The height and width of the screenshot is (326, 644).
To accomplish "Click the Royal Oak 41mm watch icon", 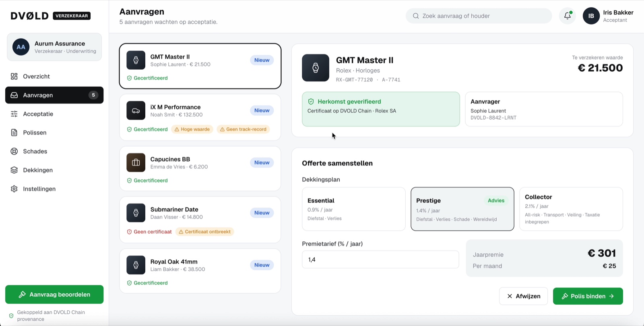I will click(136, 265).
